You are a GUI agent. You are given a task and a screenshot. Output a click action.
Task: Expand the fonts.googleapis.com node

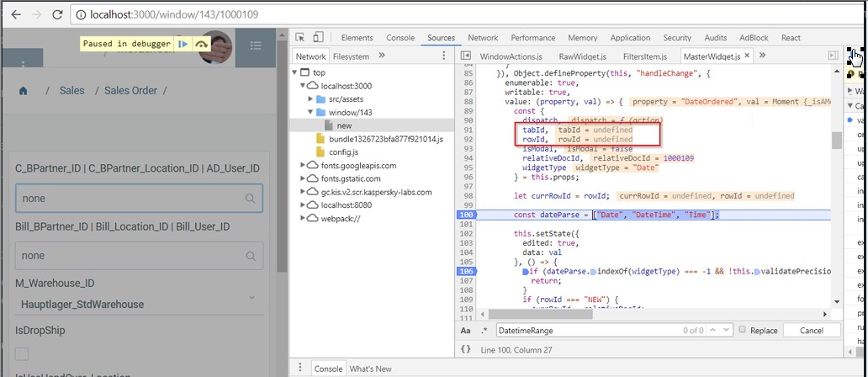point(303,165)
